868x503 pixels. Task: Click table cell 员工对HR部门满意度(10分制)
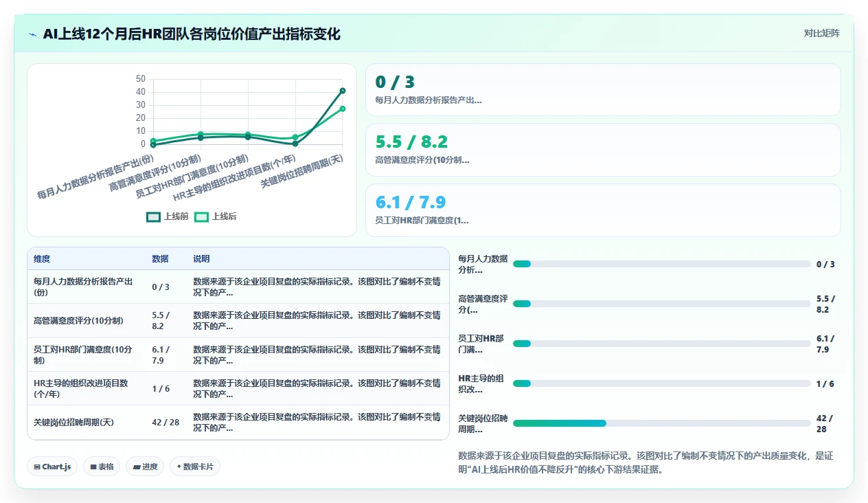[87, 355]
